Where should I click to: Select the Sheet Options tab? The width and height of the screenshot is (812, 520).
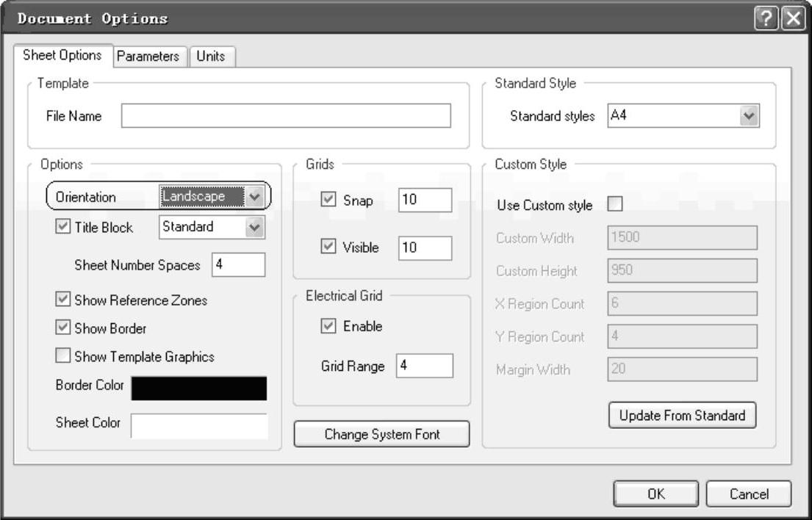[x=62, y=55]
